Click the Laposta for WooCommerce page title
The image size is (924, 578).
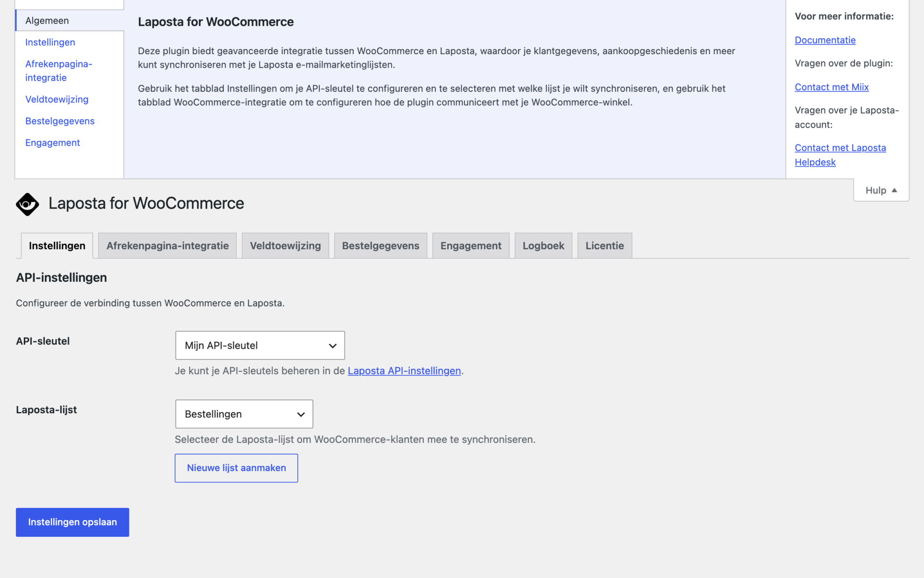click(146, 203)
